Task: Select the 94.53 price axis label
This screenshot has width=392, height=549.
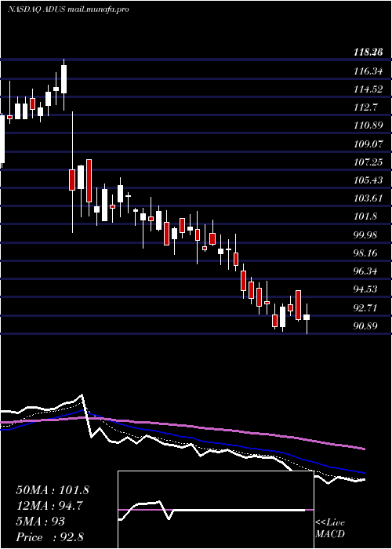Action: pos(365,289)
